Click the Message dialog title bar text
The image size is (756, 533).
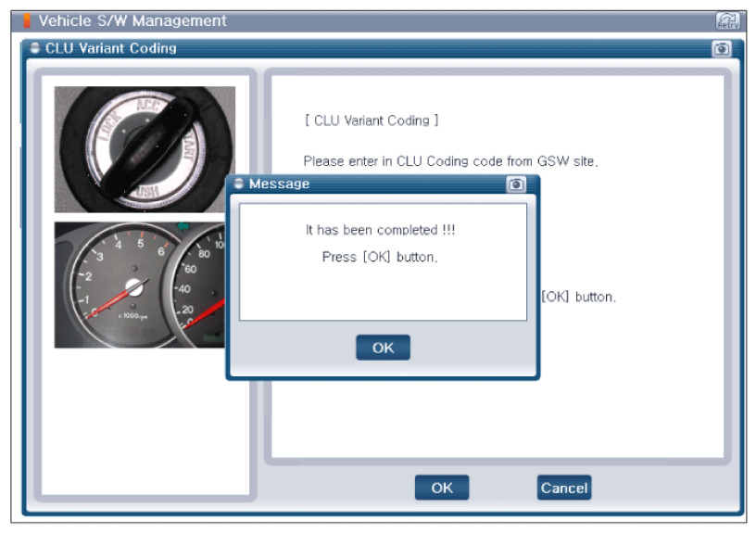tap(279, 184)
